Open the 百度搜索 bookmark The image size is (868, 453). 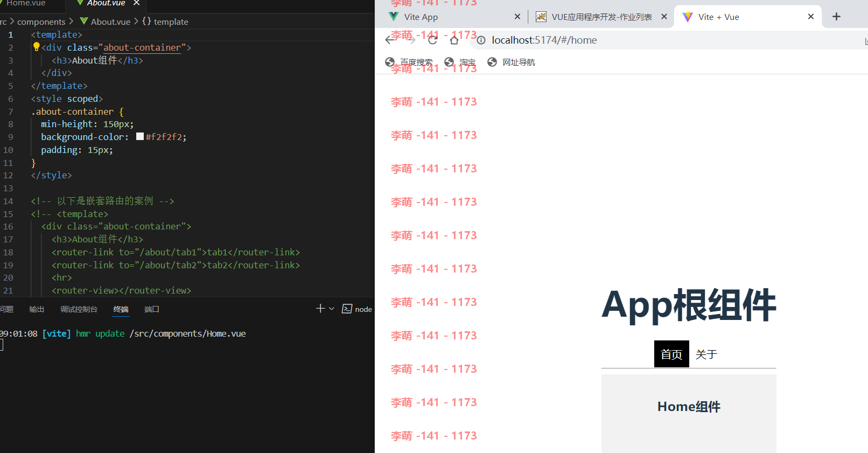click(409, 62)
